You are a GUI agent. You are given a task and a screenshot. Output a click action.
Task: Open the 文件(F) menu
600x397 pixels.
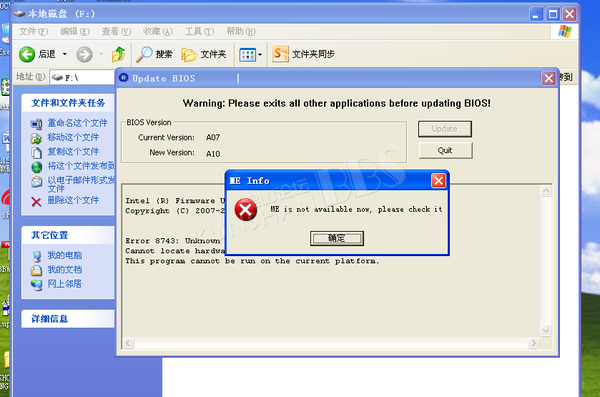(x=33, y=31)
